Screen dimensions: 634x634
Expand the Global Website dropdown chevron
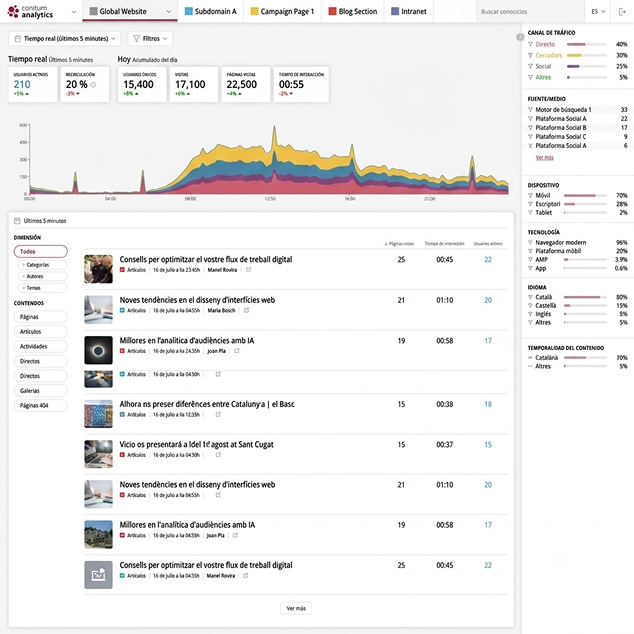(169, 11)
